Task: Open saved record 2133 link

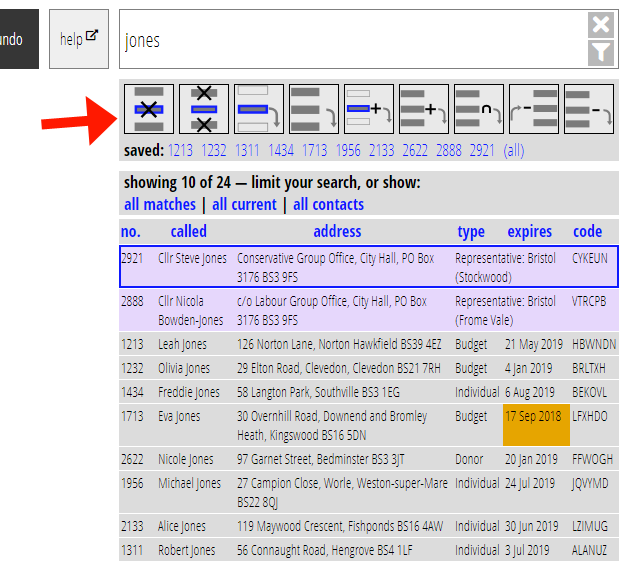Action: pyautogui.click(x=381, y=151)
